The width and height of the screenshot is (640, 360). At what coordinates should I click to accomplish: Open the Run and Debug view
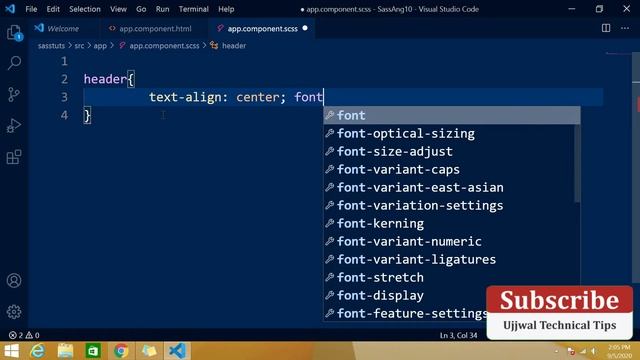coord(14,126)
